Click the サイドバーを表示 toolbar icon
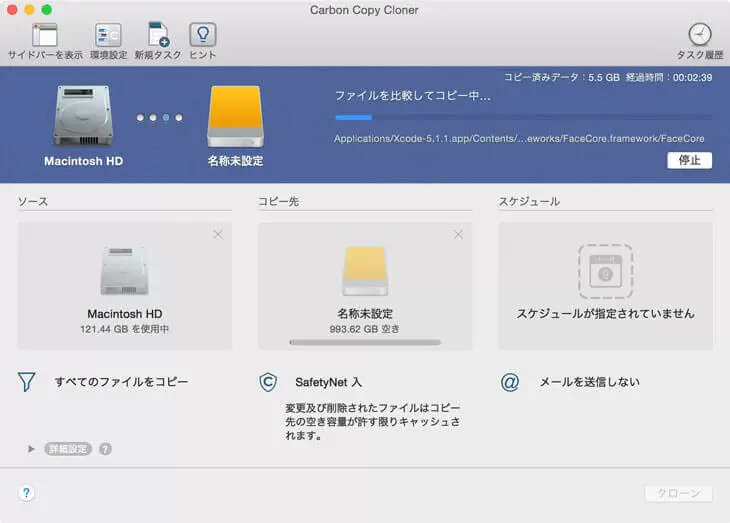730x523 pixels. pyautogui.click(x=45, y=35)
